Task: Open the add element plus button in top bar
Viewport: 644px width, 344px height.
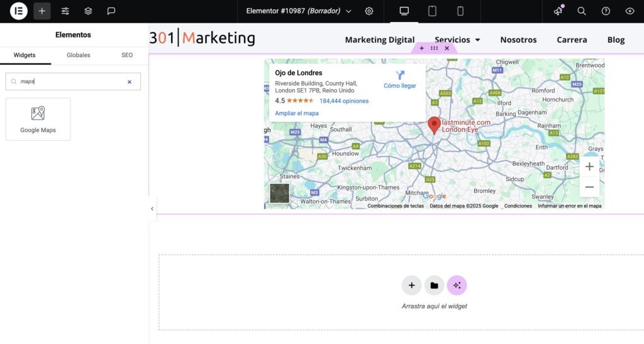Action: 42,11
